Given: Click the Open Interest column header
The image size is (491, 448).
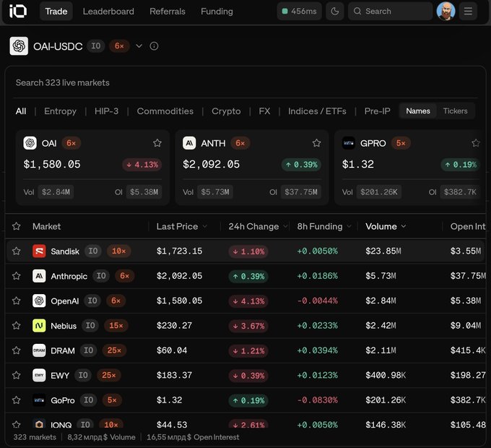Looking at the screenshot, I should click(x=468, y=226).
